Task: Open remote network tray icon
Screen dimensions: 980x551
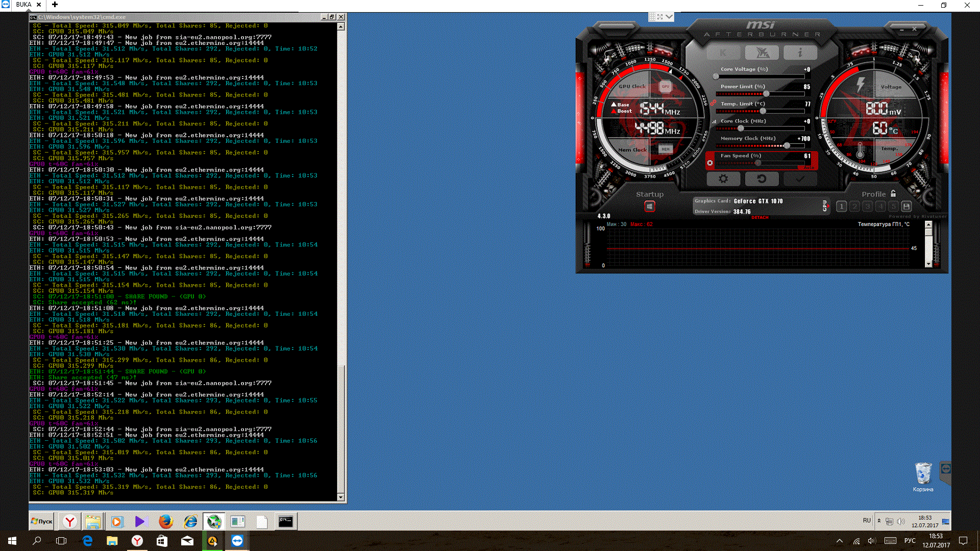Action: coord(890,521)
